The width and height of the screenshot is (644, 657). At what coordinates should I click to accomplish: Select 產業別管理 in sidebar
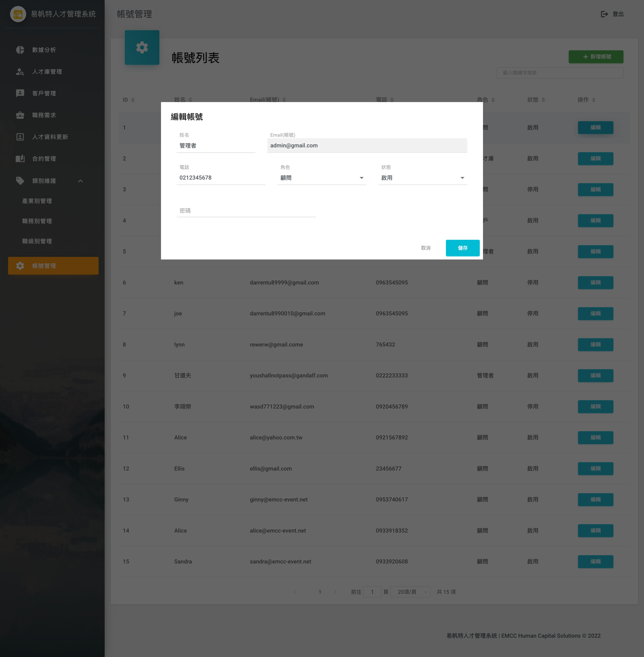point(37,201)
